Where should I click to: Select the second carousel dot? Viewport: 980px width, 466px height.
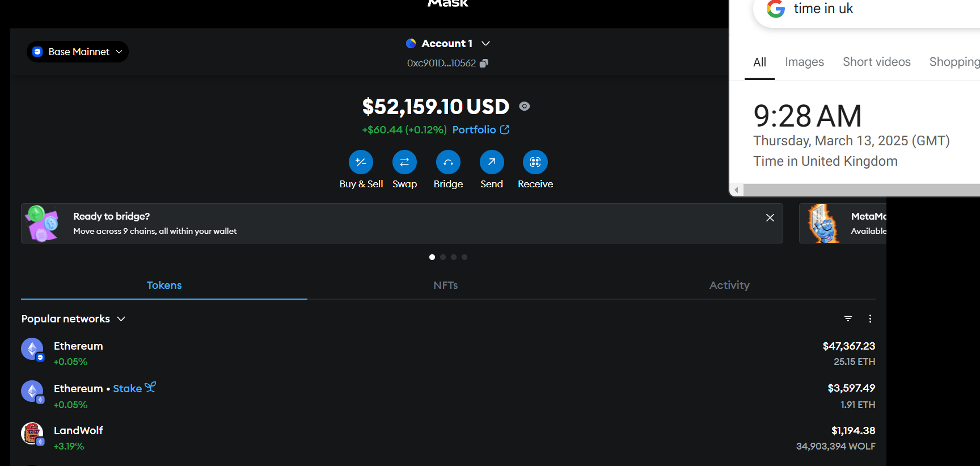443,257
